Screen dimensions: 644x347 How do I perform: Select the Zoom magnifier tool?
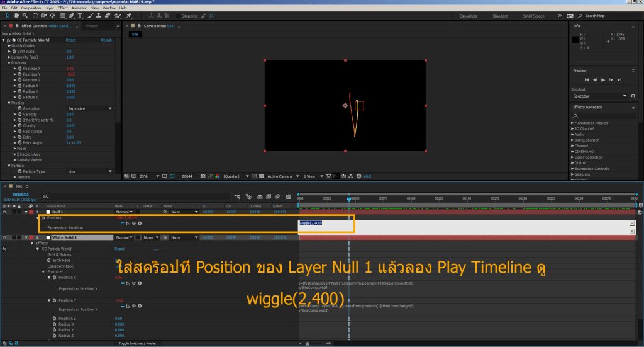coord(23,15)
